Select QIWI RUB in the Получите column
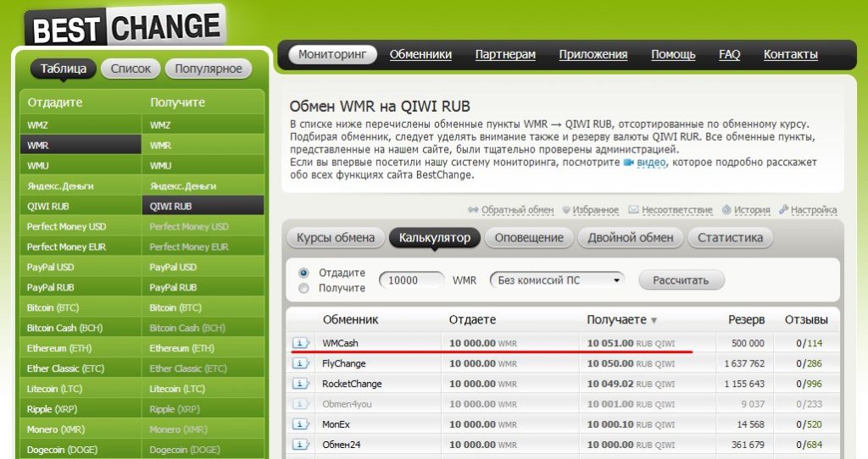Viewport: 868px width, 459px height. (203, 207)
